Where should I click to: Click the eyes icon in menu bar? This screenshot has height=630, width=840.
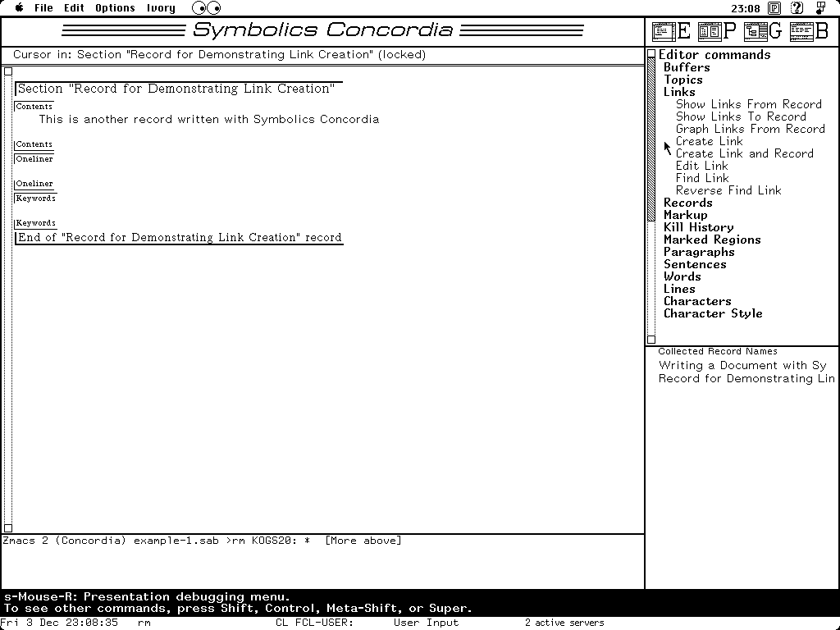(206, 8)
